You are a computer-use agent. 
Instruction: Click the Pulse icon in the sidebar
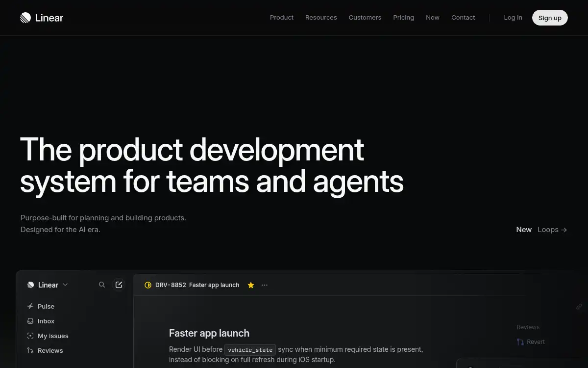click(30, 306)
